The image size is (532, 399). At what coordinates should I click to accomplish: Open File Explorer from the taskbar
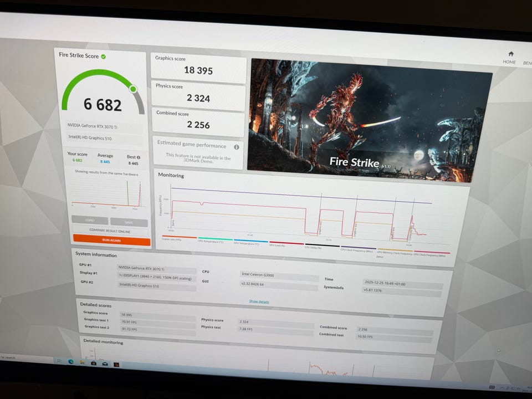(x=82, y=362)
